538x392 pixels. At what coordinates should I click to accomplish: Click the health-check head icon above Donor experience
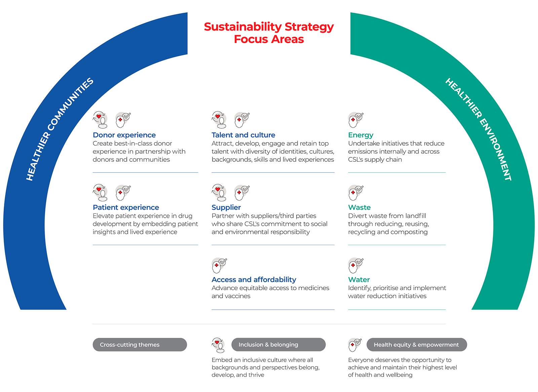pyautogui.click(x=122, y=120)
